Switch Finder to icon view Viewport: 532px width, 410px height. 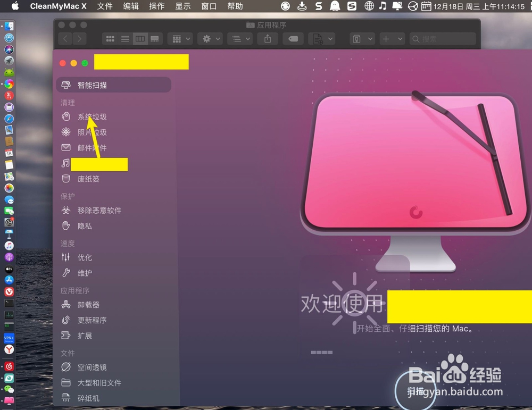click(110, 39)
